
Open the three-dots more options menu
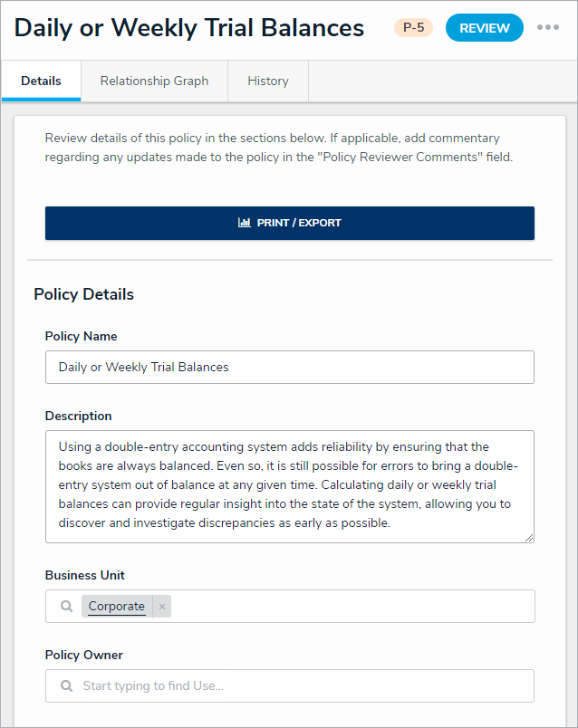(x=548, y=28)
